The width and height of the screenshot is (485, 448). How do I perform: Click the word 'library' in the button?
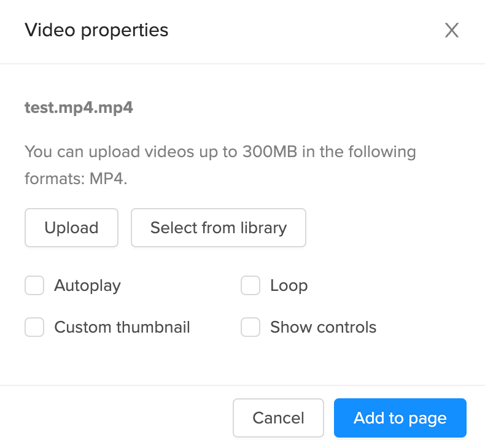coord(264,228)
